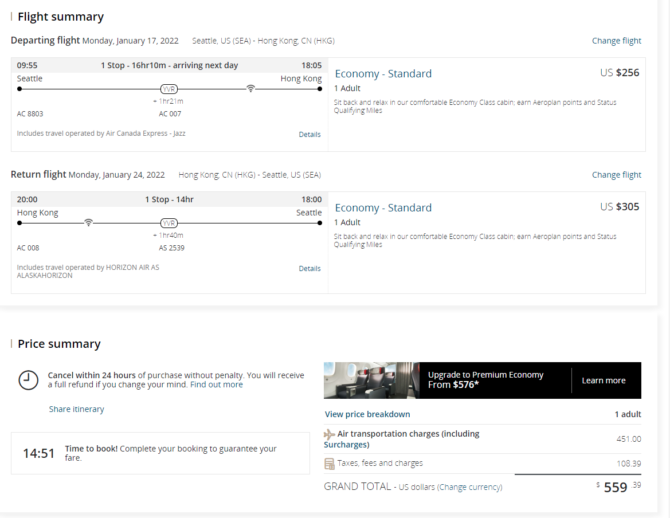Click the Wi-Fi icon on the return flight line

pyautogui.click(x=88, y=223)
